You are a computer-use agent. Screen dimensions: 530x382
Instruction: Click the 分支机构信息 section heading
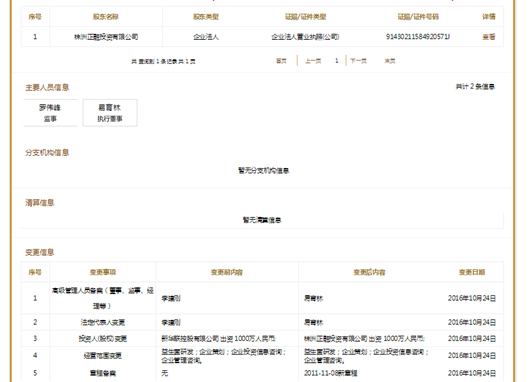[x=47, y=153]
